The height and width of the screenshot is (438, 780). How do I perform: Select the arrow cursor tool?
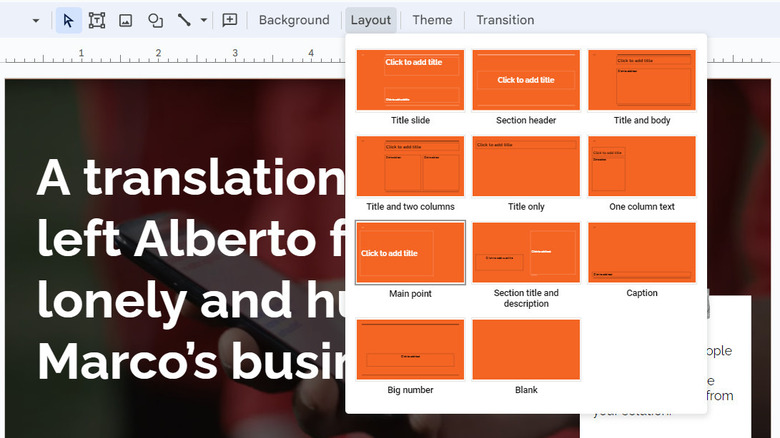pyautogui.click(x=69, y=20)
